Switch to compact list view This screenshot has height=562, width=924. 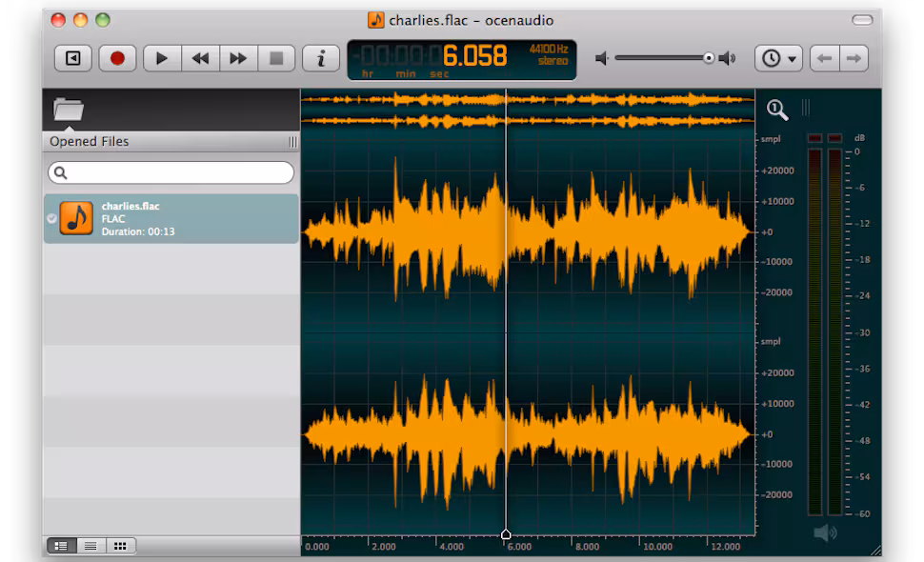(90, 546)
